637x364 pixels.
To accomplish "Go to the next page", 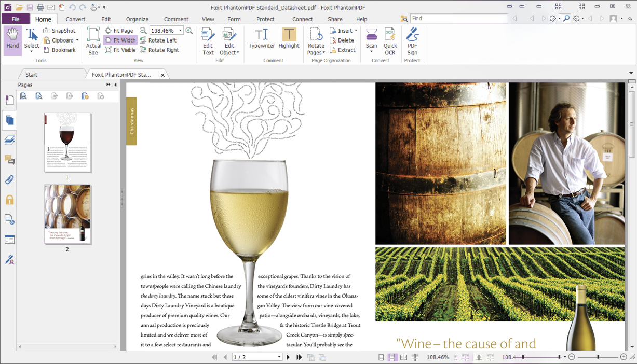I will (x=288, y=357).
